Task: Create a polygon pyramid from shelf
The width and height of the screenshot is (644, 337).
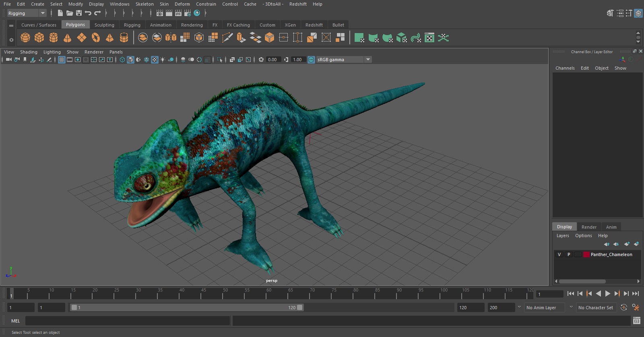Action: click(x=109, y=38)
